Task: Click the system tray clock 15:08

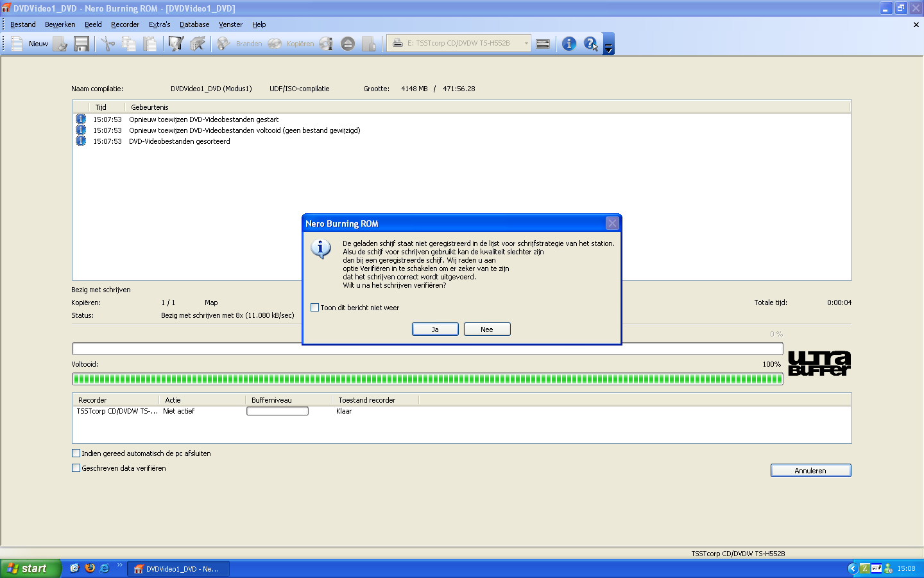Action: 906,569
